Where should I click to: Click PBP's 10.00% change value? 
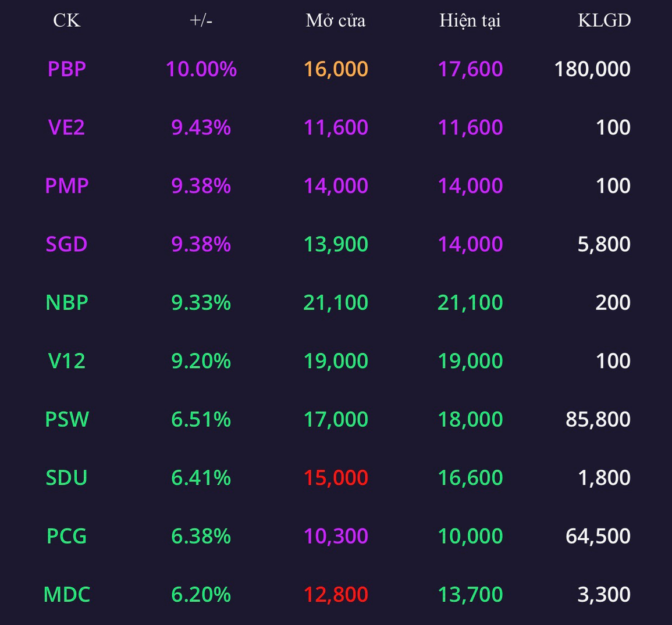click(x=201, y=69)
